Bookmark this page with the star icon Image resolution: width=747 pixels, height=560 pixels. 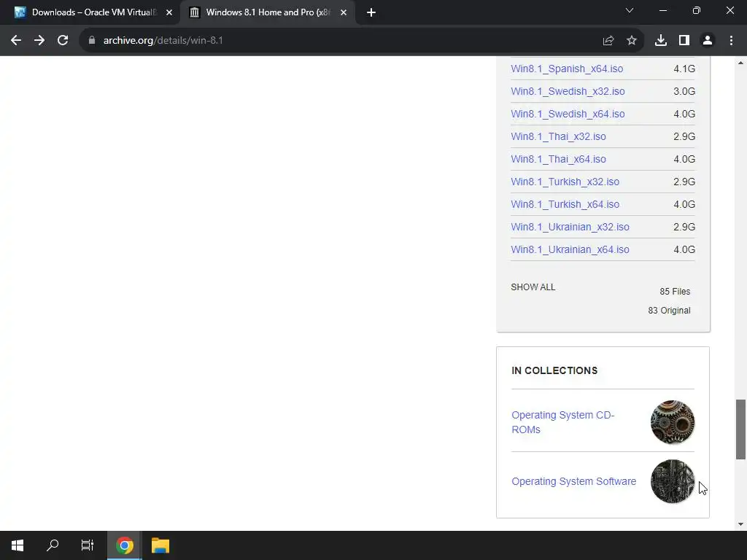coord(632,41)
